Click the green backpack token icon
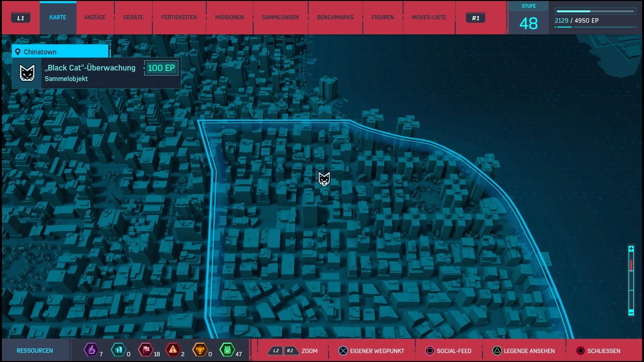The width and height of the screenshot is (644, 362). (227, 350)
